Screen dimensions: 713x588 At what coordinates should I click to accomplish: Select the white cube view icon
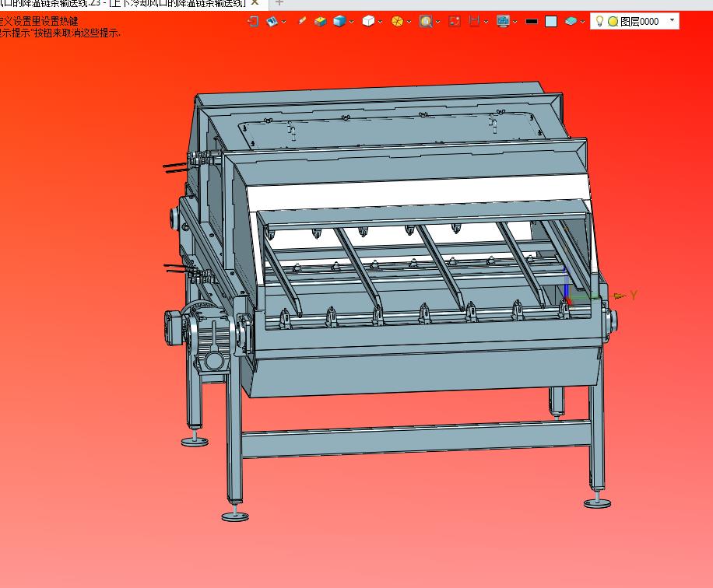pos(368,21)
